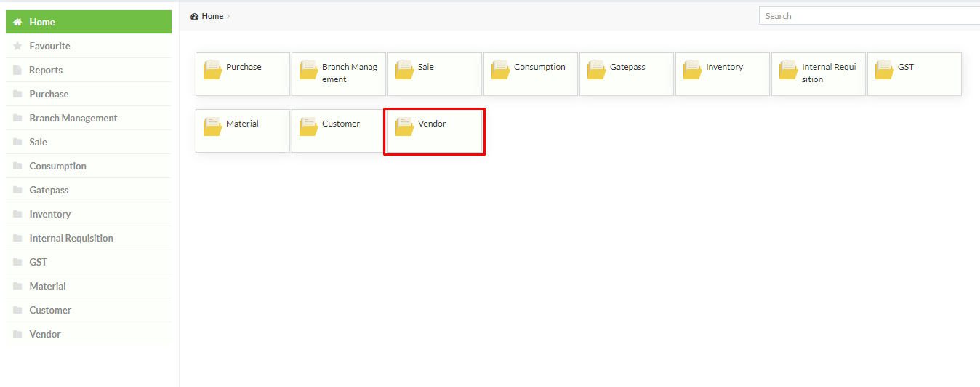
Task: Open Branch Management sidebar entry
Action: [89, 118]
